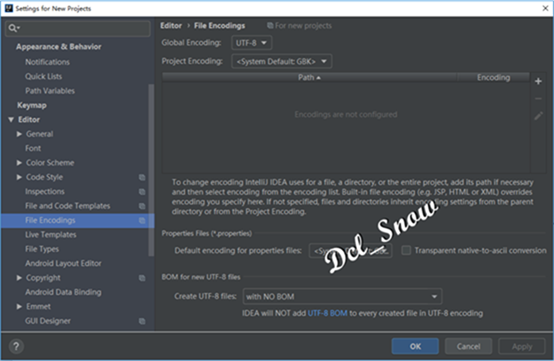Open help with the question mark button

16,346
